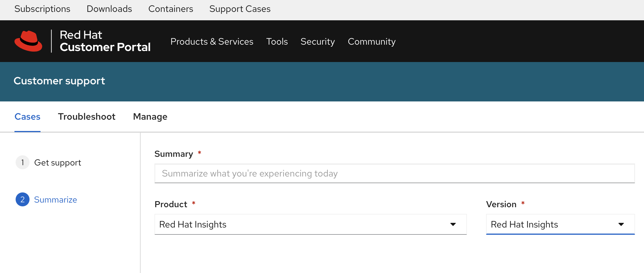Go back to Get support step

point(58,163)
